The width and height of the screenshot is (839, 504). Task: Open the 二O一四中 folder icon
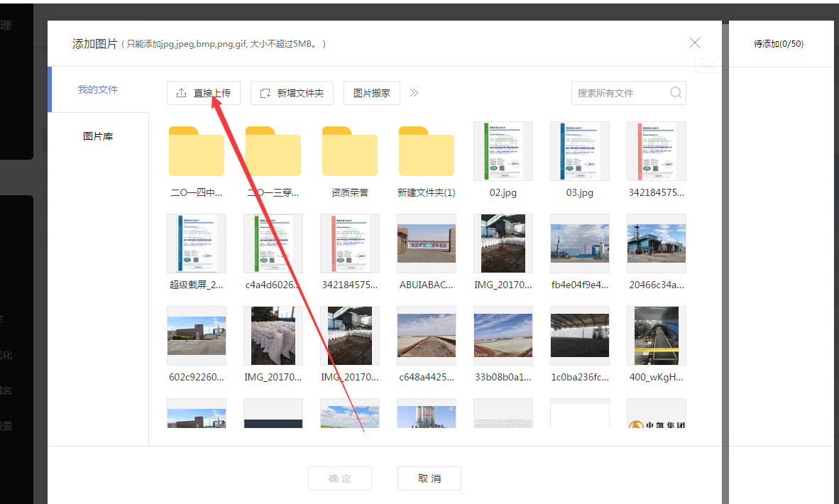point(197,151)
